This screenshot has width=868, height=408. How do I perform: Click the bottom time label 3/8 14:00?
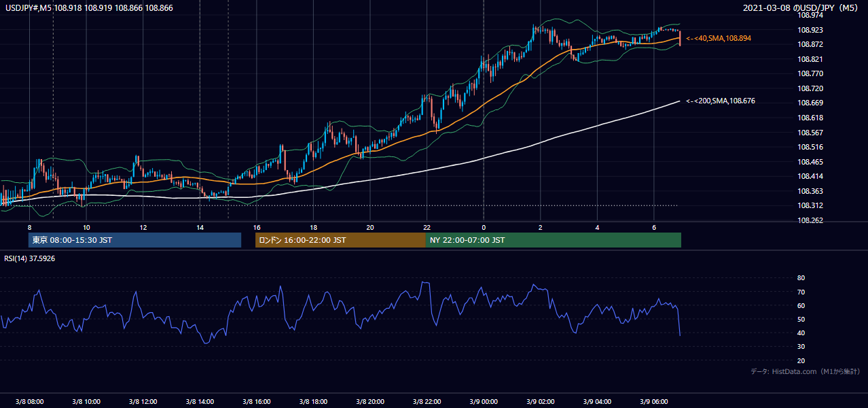click(200, 402)
